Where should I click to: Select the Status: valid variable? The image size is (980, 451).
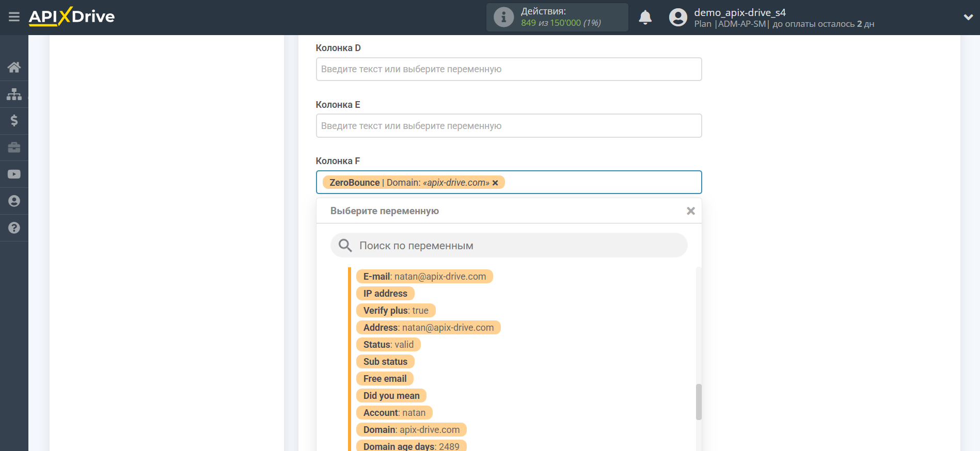(388, 345)
